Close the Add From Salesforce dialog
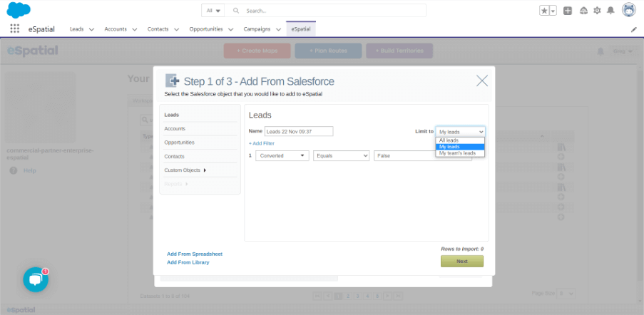 click(x=482, y=81)
